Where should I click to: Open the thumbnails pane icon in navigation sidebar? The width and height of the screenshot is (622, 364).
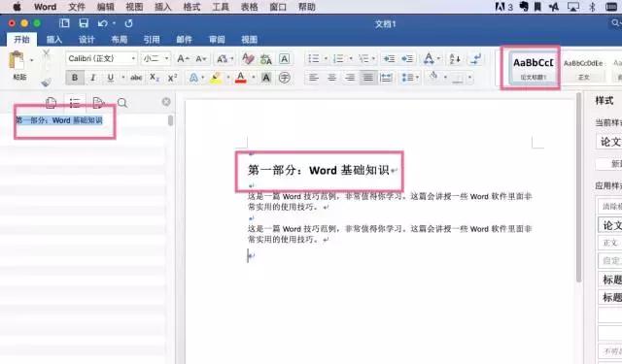point(51,103)
